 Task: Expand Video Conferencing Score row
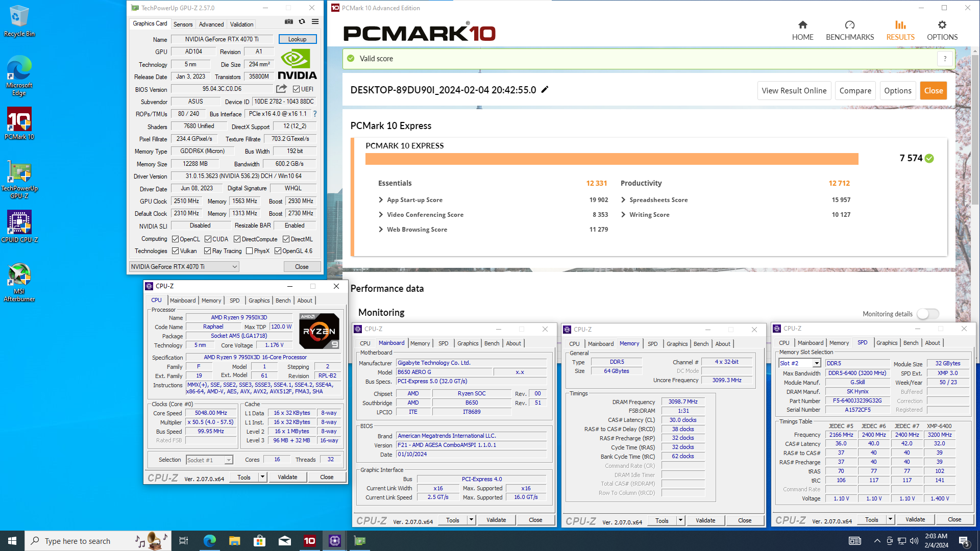coord(381,215)
